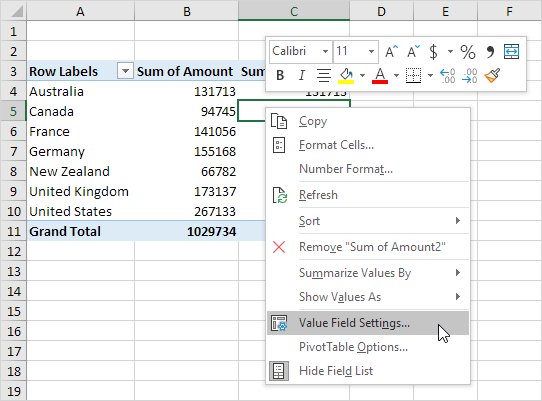
Task: Select the United Kingdom cell
Action: point(81,192)
